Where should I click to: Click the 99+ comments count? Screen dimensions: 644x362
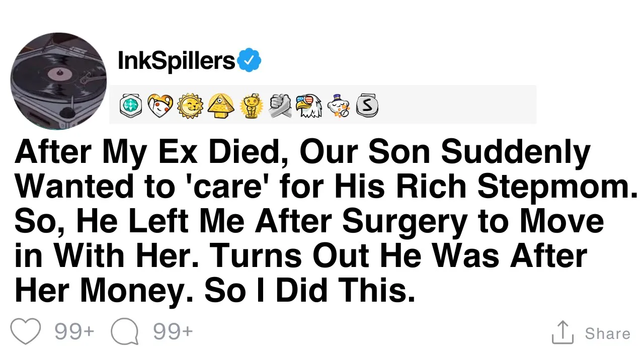173,332
